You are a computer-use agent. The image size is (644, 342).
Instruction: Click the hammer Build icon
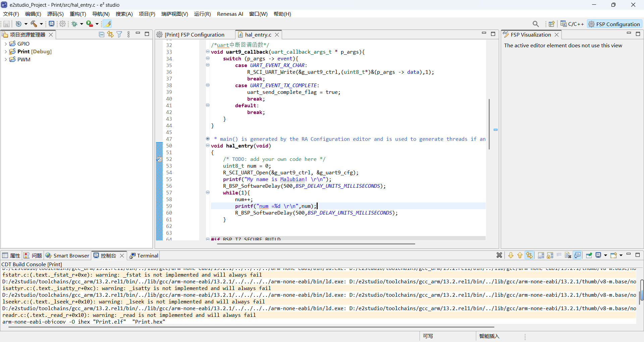pyautogui.click(x=34, y=24)
